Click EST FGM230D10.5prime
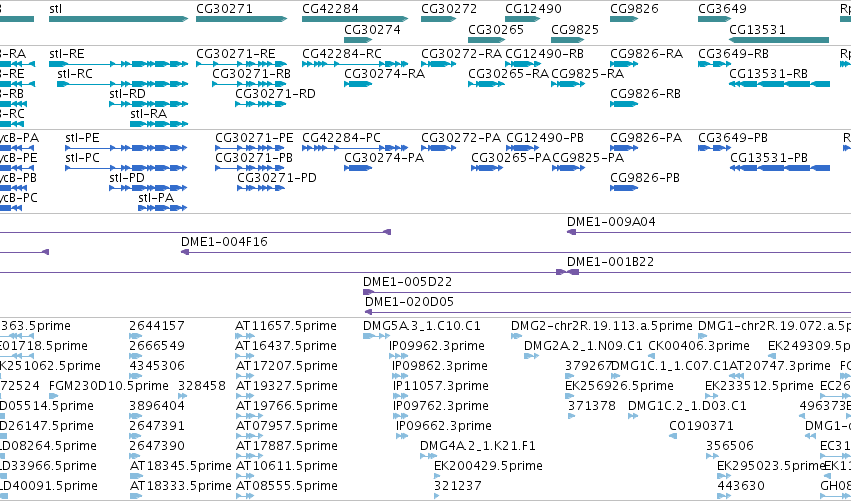Screen dimensions: 851x501 pyautogui.click(x=53, y=397)
